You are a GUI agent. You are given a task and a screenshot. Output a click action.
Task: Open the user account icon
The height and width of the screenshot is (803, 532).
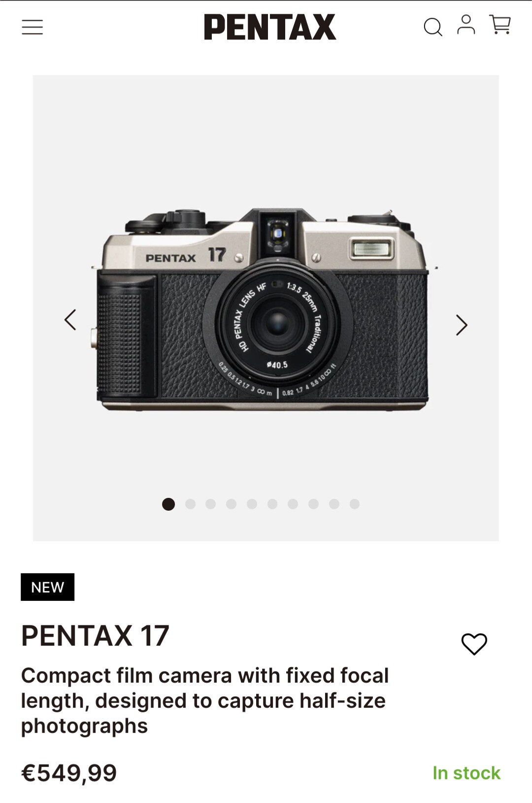[x=466, y=25]
